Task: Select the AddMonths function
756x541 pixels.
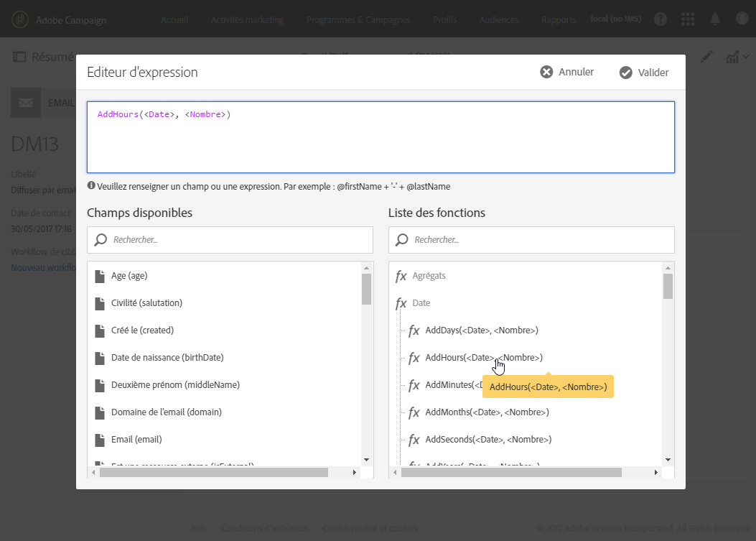Action: click(x=487, y=412)
